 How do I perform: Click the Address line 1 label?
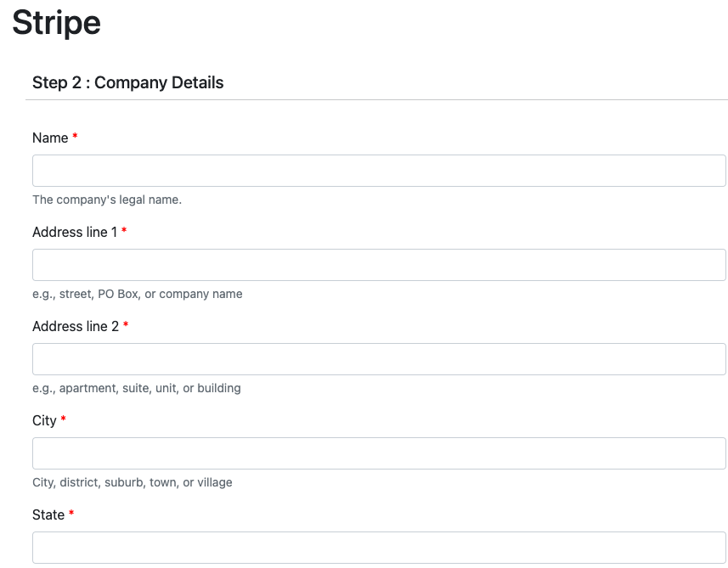tap(75, 232)
